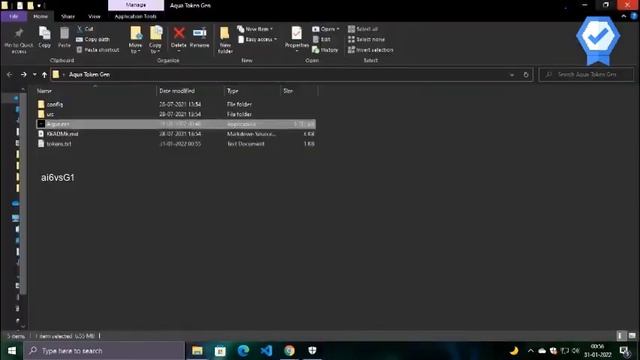
Task: Delete the selected file with red X
Action: [178, 38]
